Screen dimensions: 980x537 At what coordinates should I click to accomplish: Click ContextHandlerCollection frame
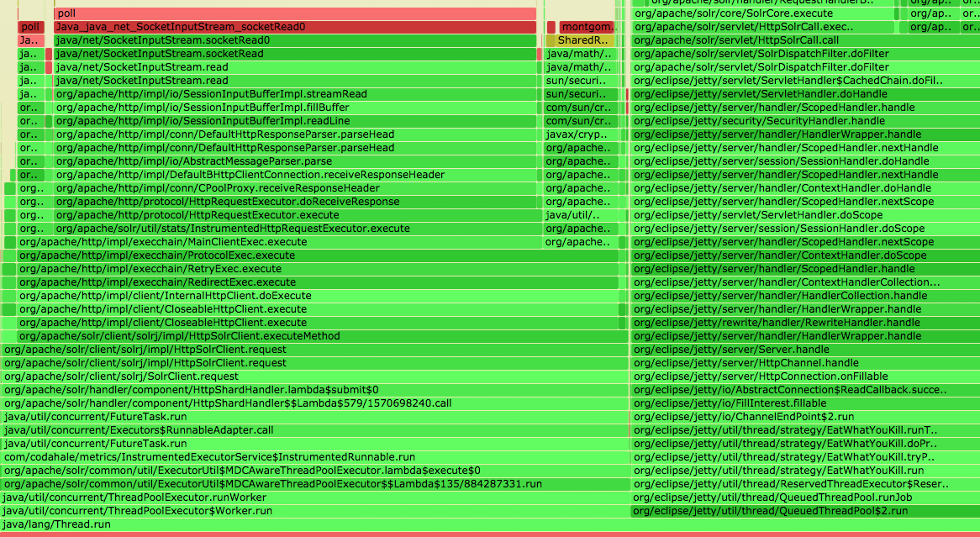[805, 282]
